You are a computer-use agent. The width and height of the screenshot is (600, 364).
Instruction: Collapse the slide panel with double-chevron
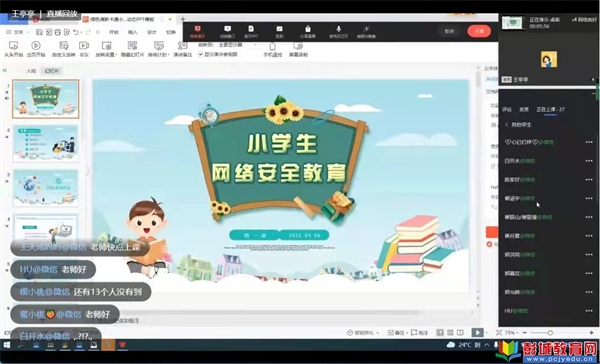pyautogui.click(x=5, y=70)
